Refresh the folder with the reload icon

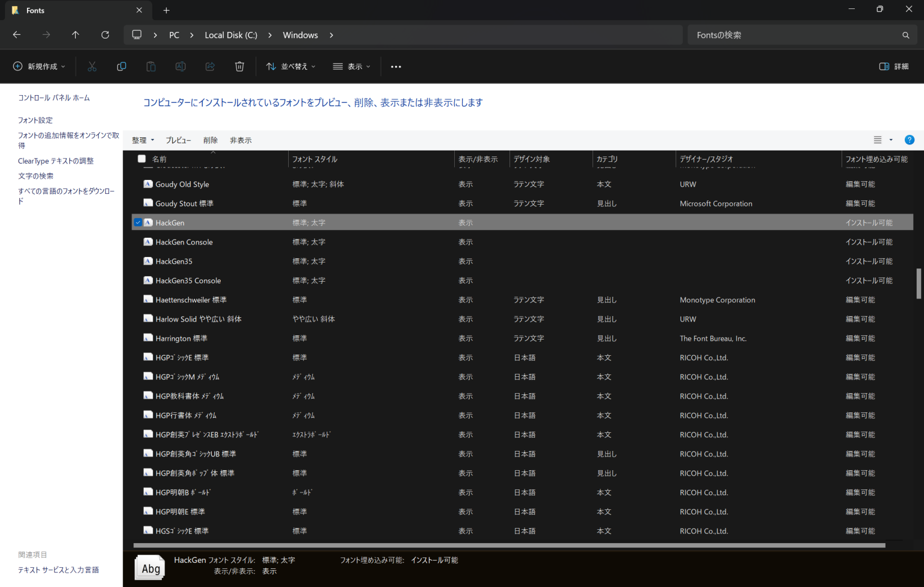pos(105,34)
